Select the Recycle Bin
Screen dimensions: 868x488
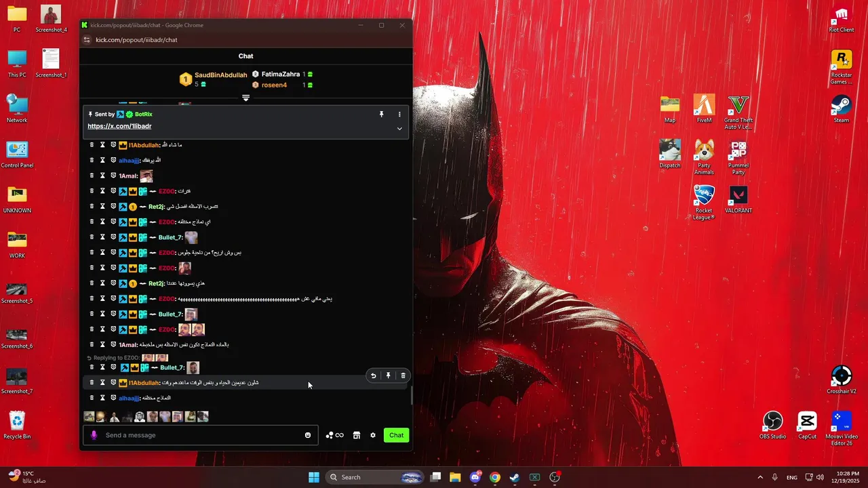pos(17,426)
